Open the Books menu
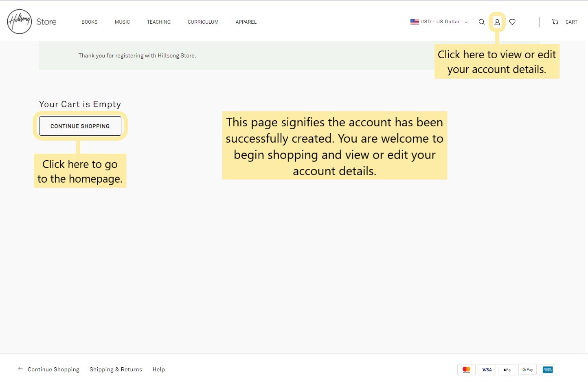588x384 pixels. coord(89,22)
